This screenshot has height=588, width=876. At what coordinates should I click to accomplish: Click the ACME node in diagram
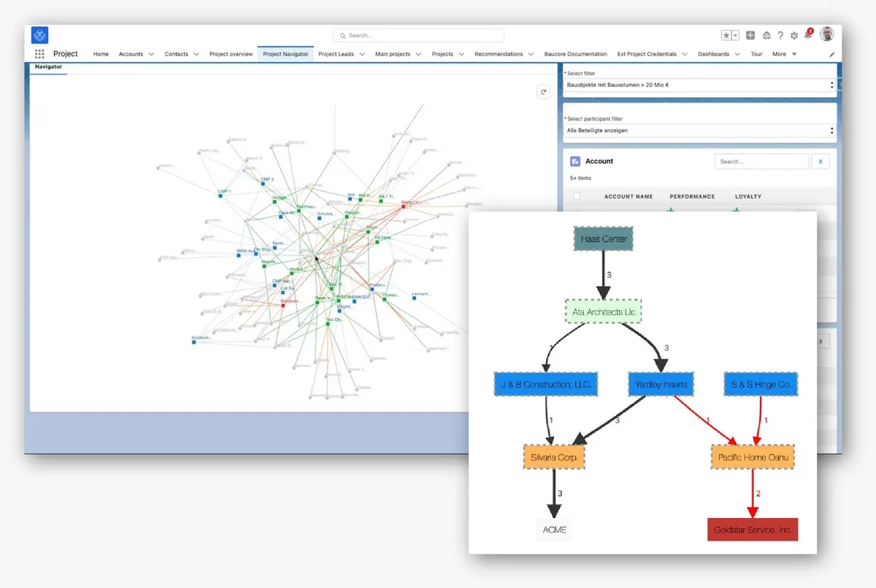555,530
